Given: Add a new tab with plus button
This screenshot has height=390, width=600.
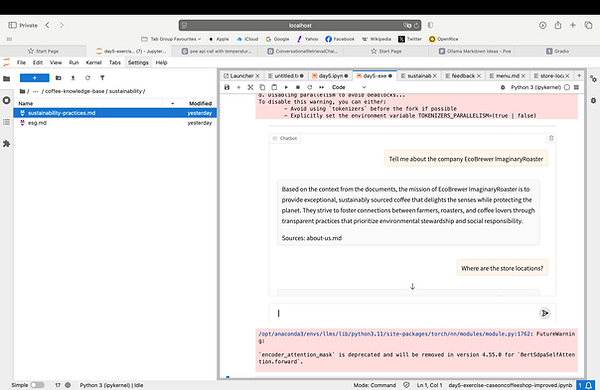Looking at the screenshot, I should click(x=579, y=76).
